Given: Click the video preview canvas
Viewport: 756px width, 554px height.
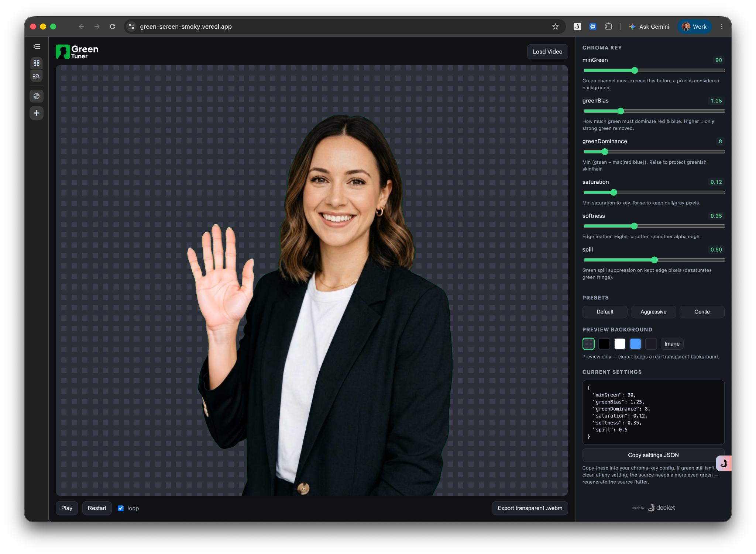Looking at the screenshot, I should (312, 280).
